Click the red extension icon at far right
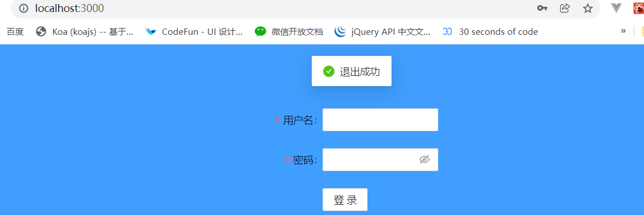This screenshot has width=644, height=215. [x=638, y=8]
